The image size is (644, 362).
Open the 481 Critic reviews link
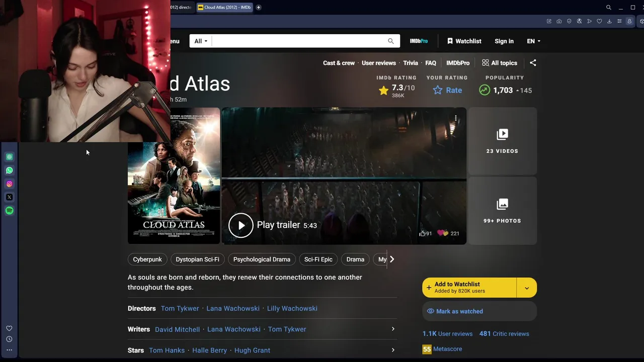point(504,334)
